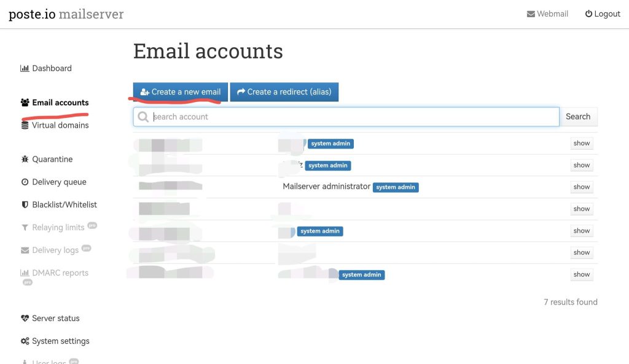This screenshot has height=364, width=629.
Task: Open Delivery logs in the sidebar
Action: [x=55, y=250]
